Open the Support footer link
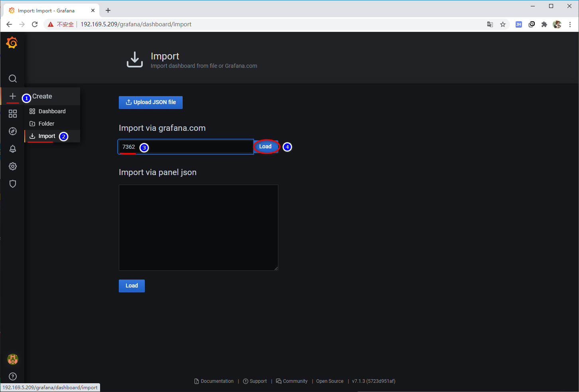Viewport: 579px width, 392px height. 255,381
